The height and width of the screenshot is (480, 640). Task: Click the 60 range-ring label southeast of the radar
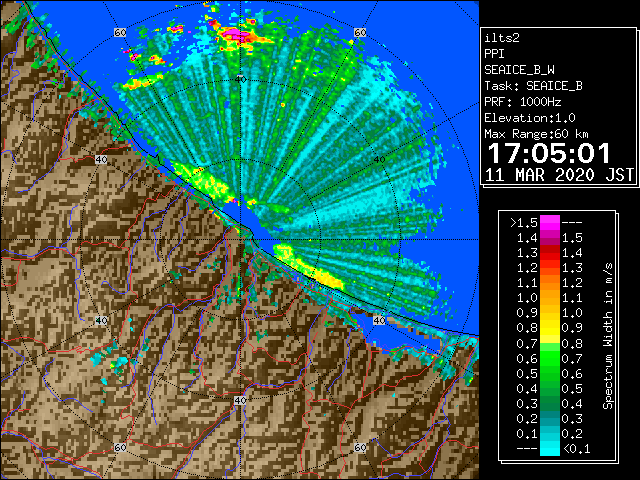pos(360,447)
